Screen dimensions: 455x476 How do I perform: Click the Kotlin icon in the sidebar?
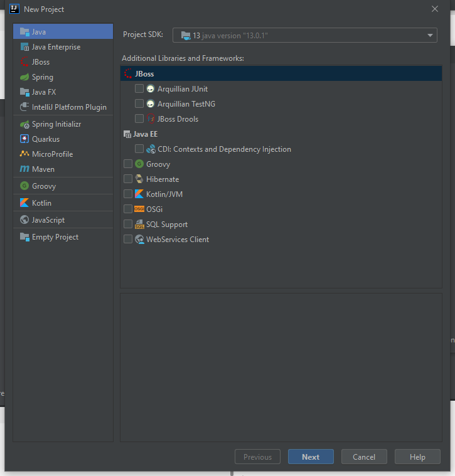coord(24,203)
